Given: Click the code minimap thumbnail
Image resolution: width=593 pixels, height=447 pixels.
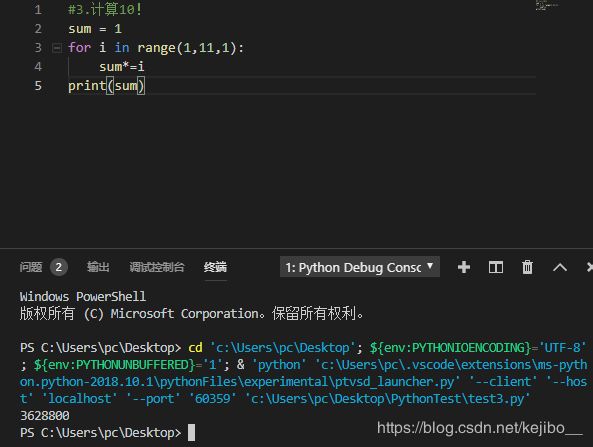Looking at the screenshot, I should pyautogui.click(x=546, y=6).
